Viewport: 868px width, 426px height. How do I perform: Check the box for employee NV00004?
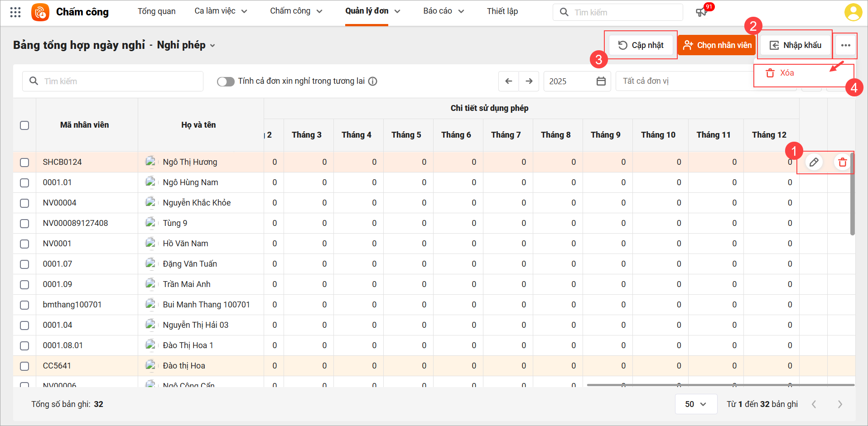24,203
